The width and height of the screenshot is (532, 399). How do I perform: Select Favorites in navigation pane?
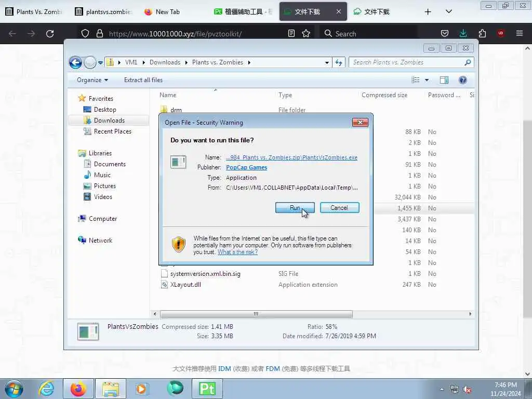tap(101, 99)
